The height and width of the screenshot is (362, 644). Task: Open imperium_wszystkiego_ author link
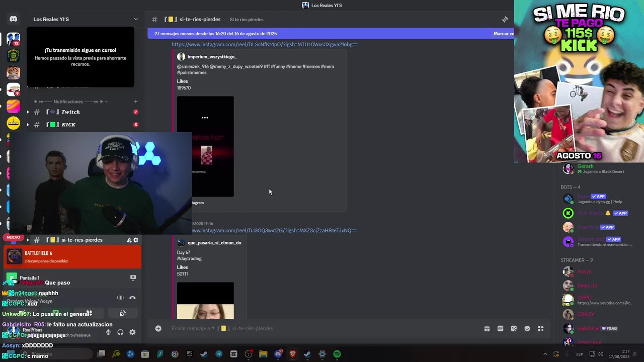coord(212,57)
